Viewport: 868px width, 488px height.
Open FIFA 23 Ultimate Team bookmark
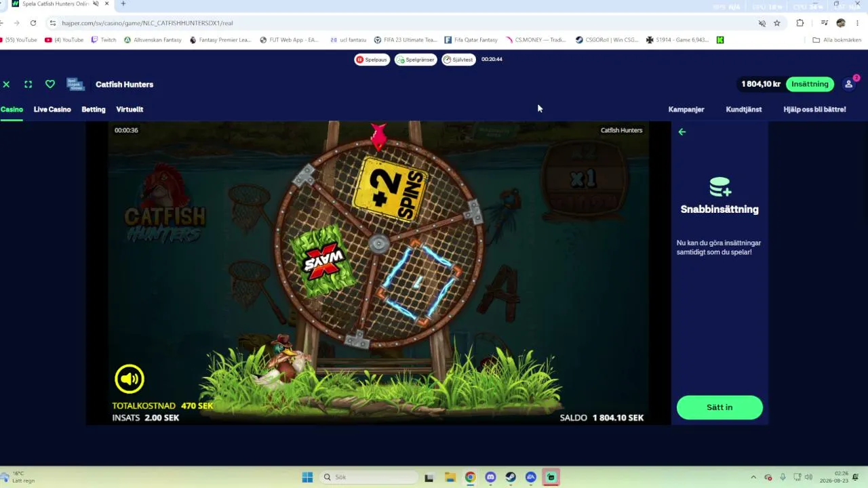point(406,40)
